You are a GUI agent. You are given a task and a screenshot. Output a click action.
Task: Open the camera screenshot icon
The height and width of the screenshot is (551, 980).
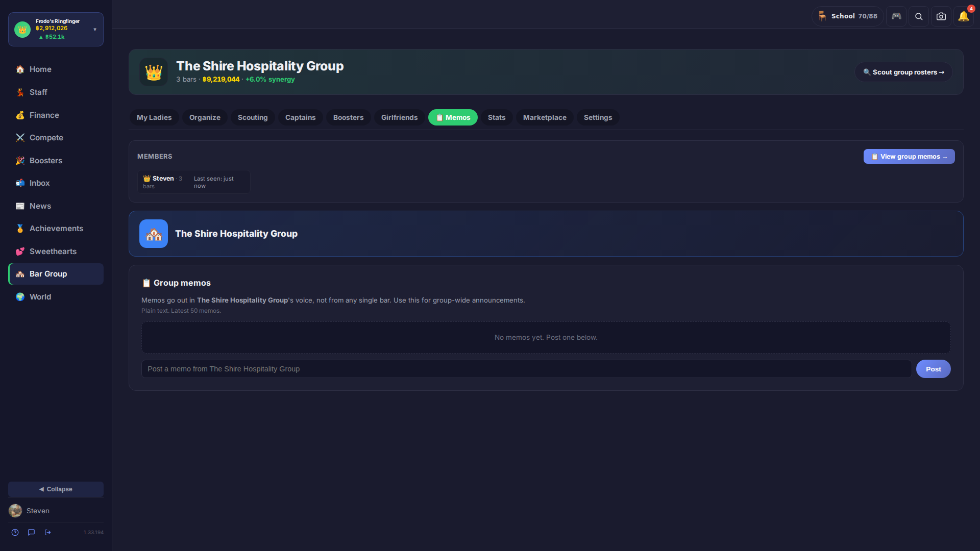point(941,16)
